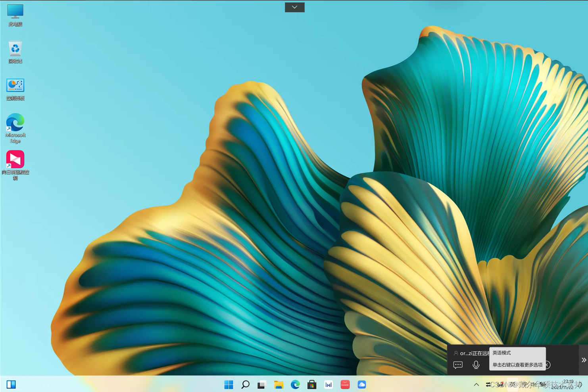This screenshot has width=588, height=392.
Task: Select the 向日葵远程控制 desktop shortcut
Action: coord(15,165)
